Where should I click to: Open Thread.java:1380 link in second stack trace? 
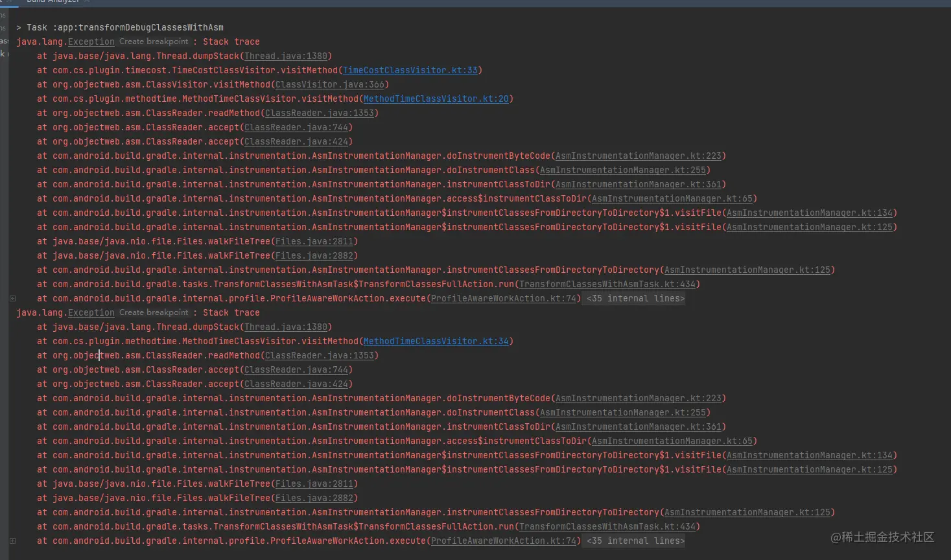[286, 327]
